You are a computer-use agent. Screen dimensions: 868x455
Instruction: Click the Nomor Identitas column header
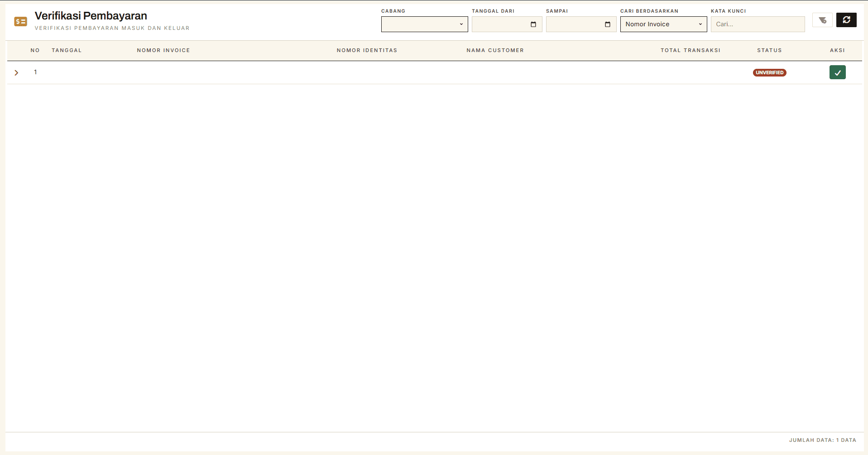367,50
